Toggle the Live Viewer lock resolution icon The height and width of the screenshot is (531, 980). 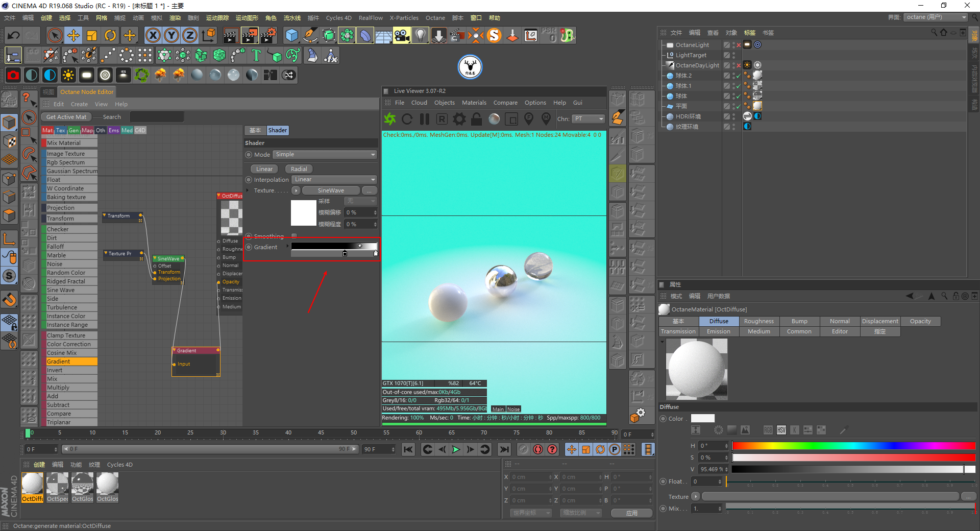[x=476, y=119]
